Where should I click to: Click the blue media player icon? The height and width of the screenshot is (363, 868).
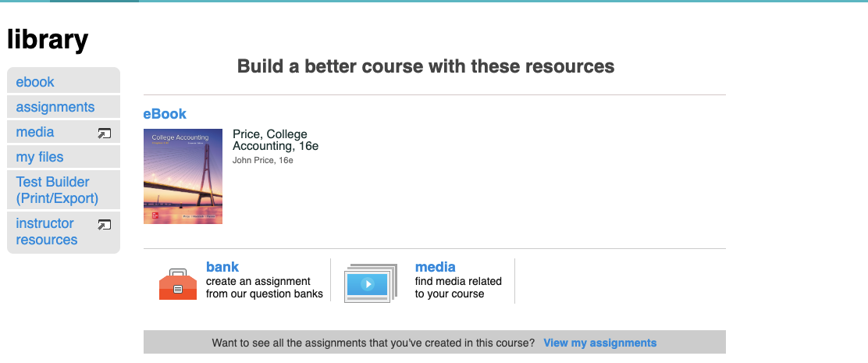[x=370, y=283]
